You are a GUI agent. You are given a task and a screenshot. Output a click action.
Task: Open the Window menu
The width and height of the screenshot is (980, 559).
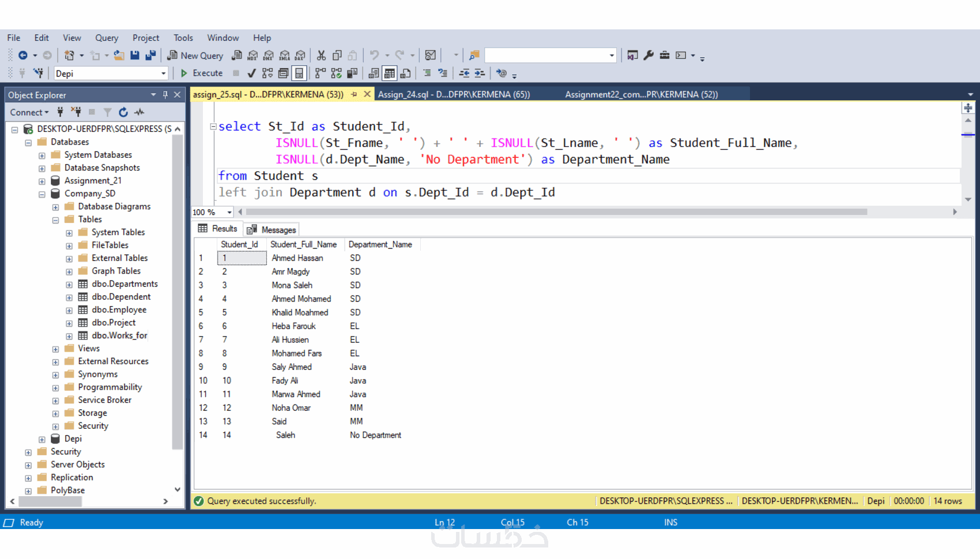pos(223,37)
